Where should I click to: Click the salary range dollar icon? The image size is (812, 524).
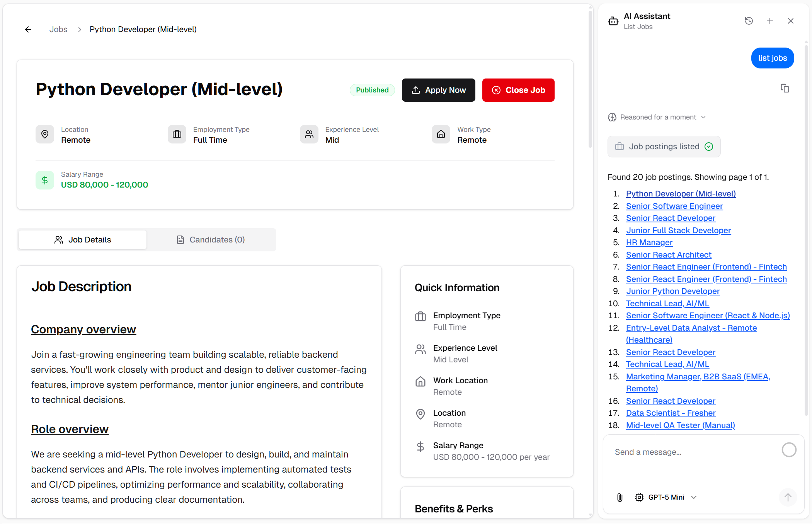tap(45, 180)
